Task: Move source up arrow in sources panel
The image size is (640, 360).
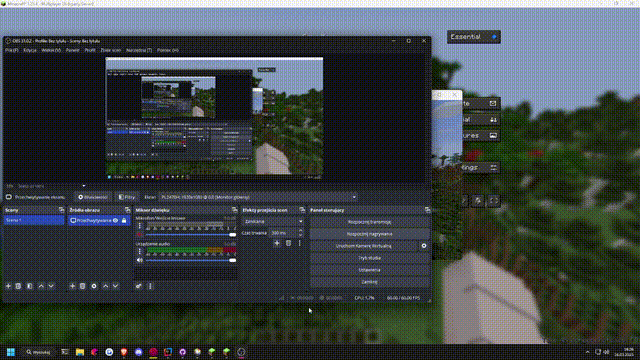Action: point(105,286)
